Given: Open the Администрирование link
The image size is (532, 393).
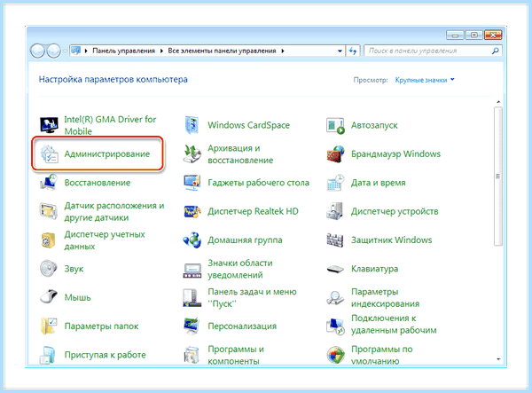Looking at the screenshot, I should 107,154.
